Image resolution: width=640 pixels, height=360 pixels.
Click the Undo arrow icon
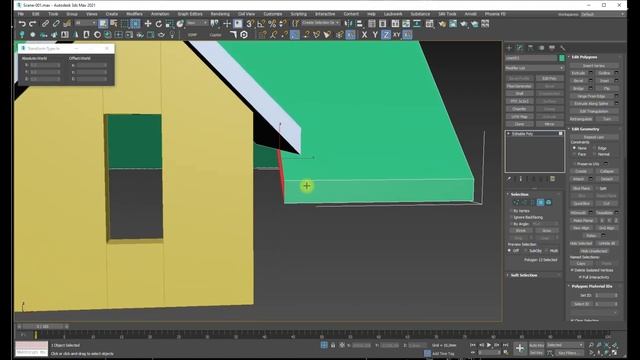tap(22, 24)
